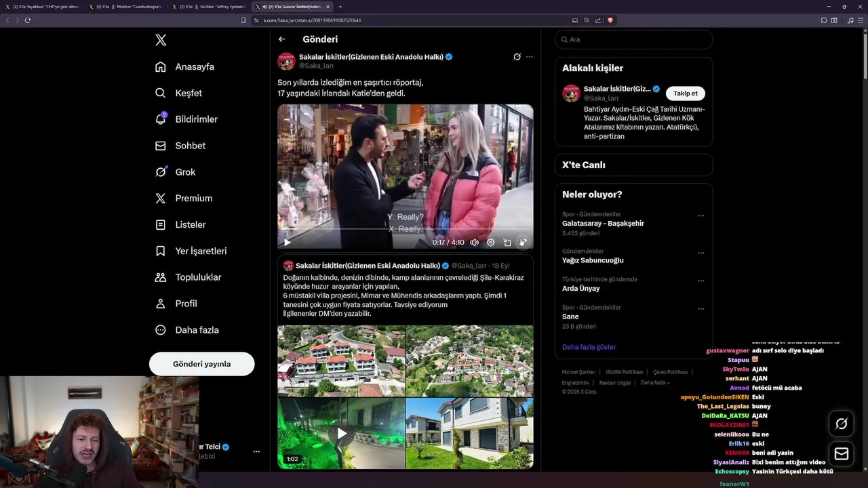Toggle picture-in-picture for the video

pos(507,242)
